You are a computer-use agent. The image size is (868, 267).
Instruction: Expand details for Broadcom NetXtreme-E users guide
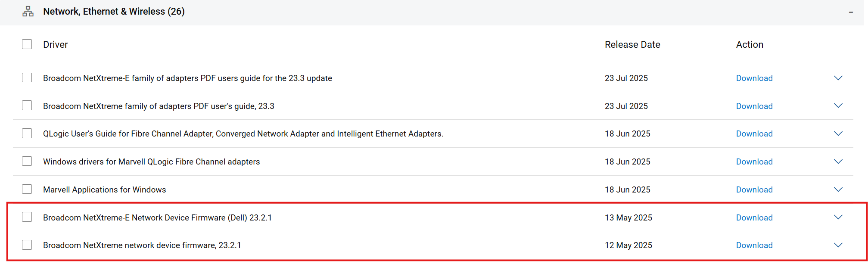pos(838,78)
